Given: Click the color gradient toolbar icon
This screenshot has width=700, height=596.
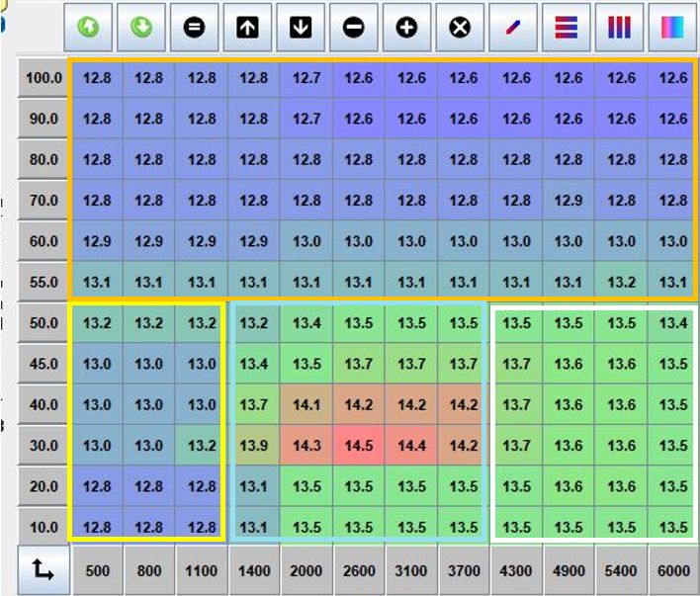Looking at the screenshot, I should (x=672, y=28).
